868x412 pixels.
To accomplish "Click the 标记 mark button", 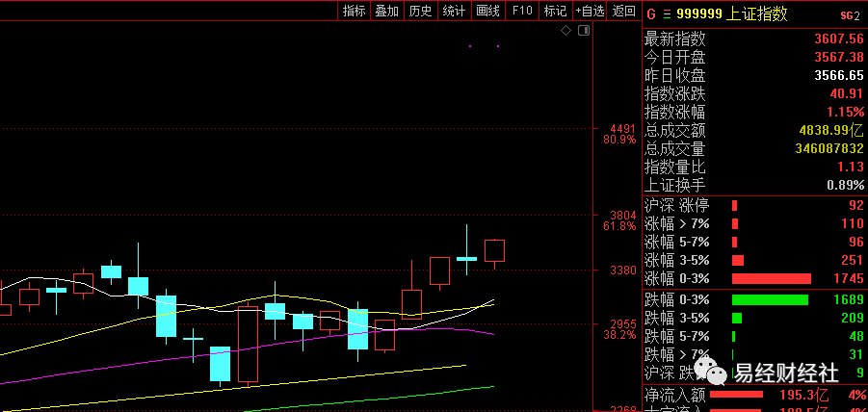I will click(x=555, y=11).
